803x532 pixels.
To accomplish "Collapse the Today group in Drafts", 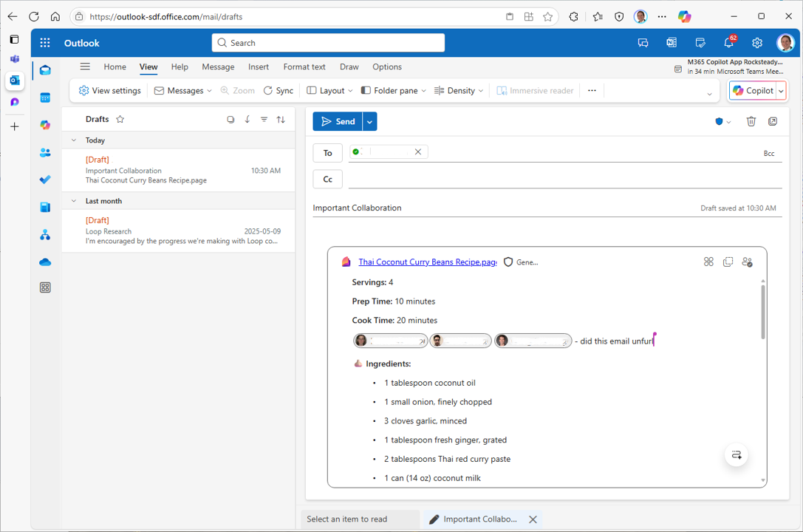I will point(74,140).
